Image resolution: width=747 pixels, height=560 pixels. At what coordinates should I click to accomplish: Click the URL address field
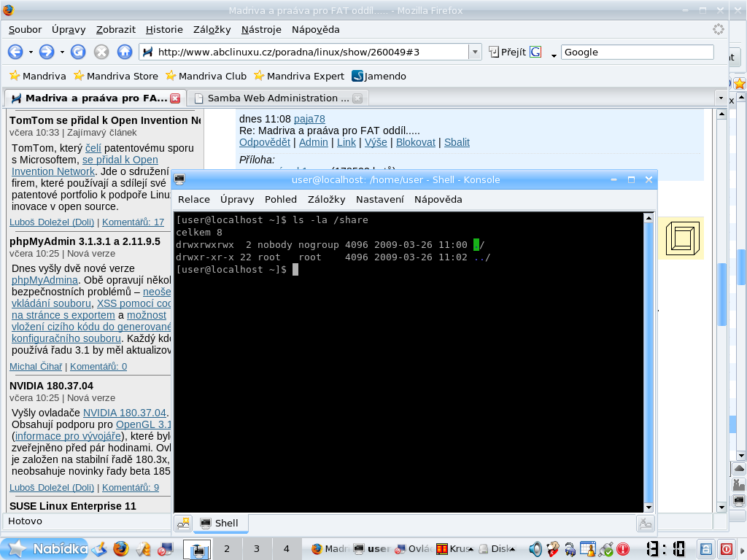point(305,52)
